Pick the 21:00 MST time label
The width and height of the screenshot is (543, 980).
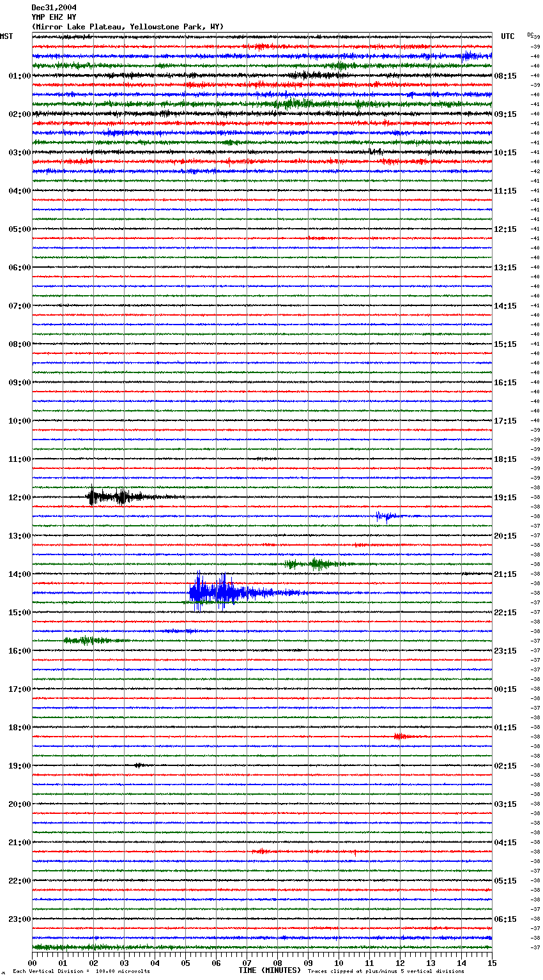[20, 843]
